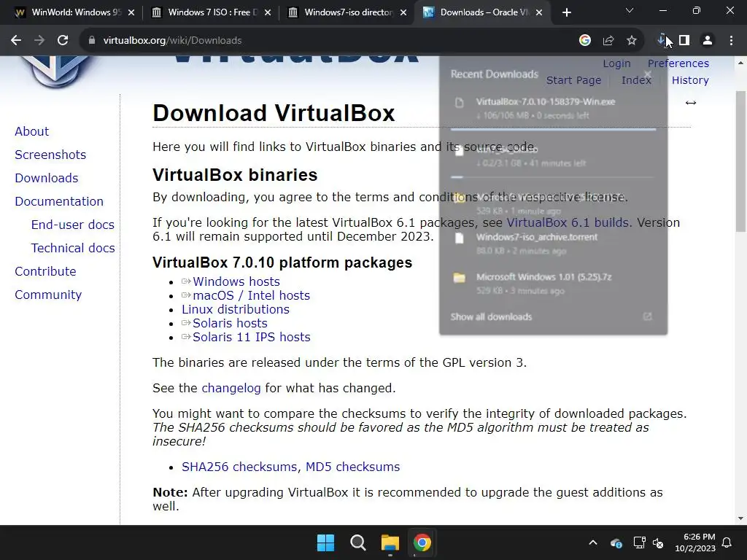This screenshot has height=560, width=747.
Task: Click the macOS / Intel hosts link
Action: pyautogui.click(x=251, y=295)
